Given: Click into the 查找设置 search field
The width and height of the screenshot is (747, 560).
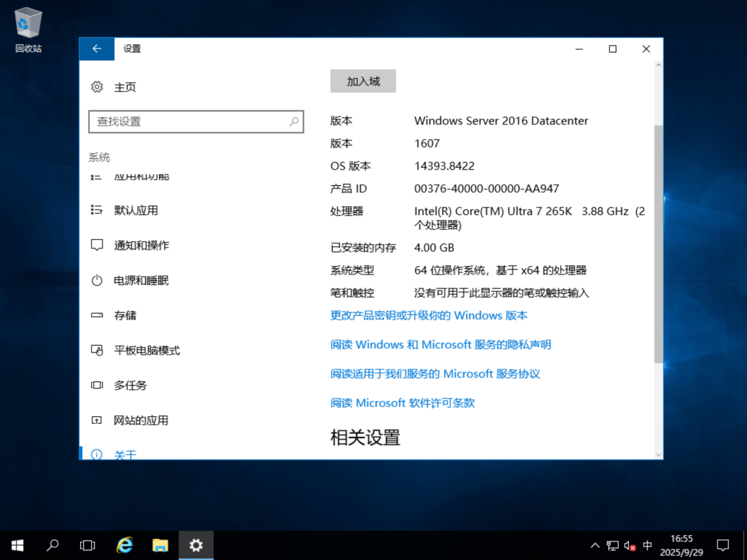Looking at the screenshot, I should 196,122.
